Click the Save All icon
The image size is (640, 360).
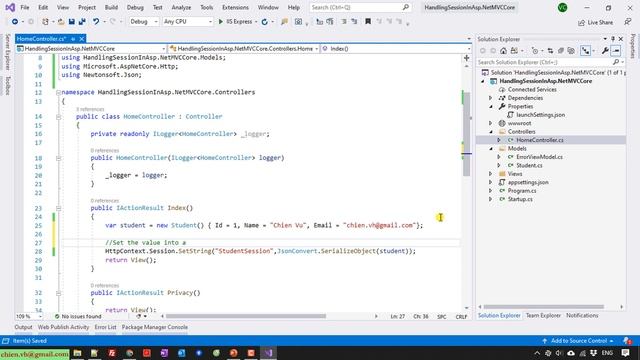82,22
